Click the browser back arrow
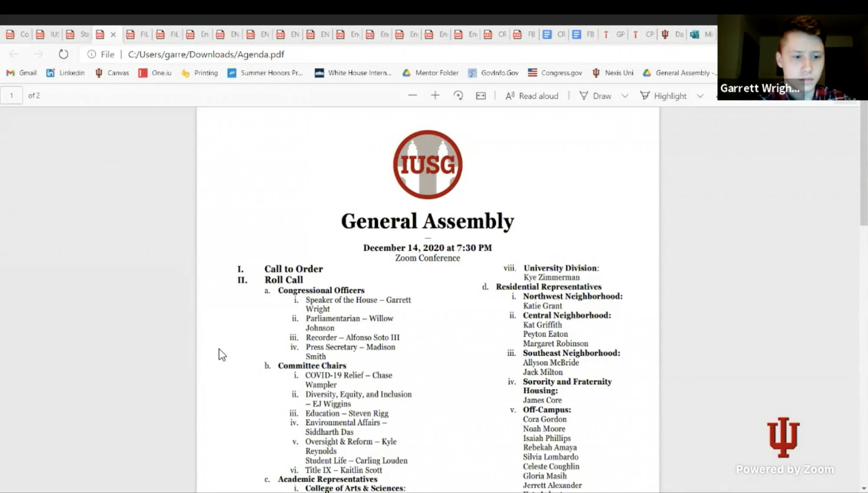868x493 pixels. pyautogui.click(x=14, y=54)
